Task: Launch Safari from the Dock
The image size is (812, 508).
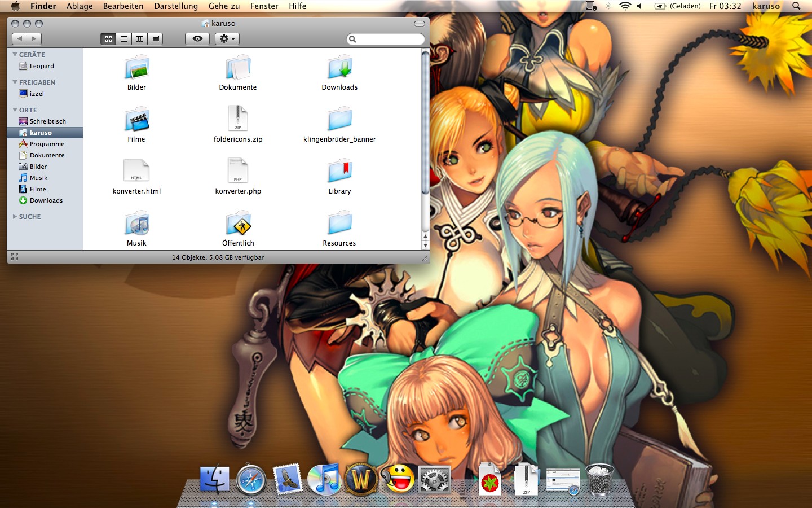Action: coord(251,480)
